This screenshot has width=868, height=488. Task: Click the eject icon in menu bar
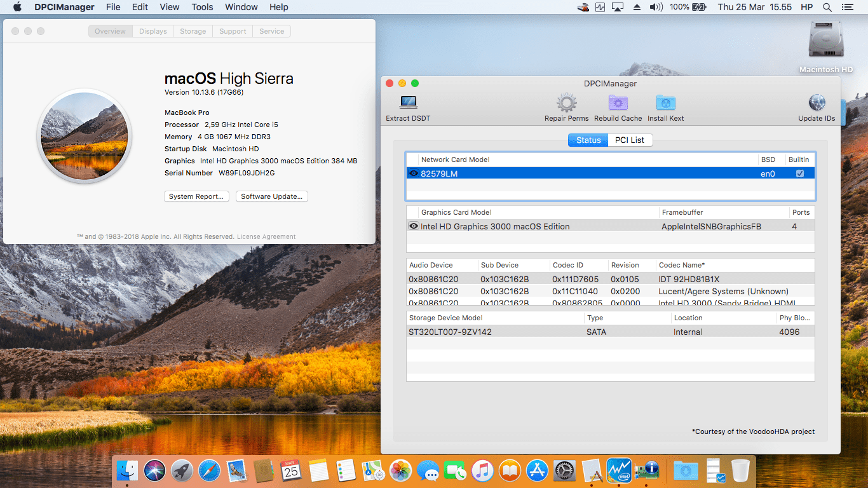coord(637,7)
